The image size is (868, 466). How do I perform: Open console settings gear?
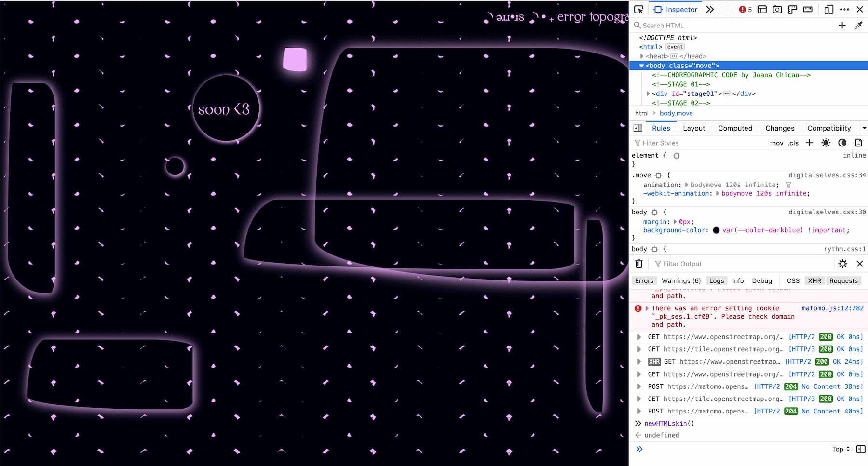tap(843, 264)
